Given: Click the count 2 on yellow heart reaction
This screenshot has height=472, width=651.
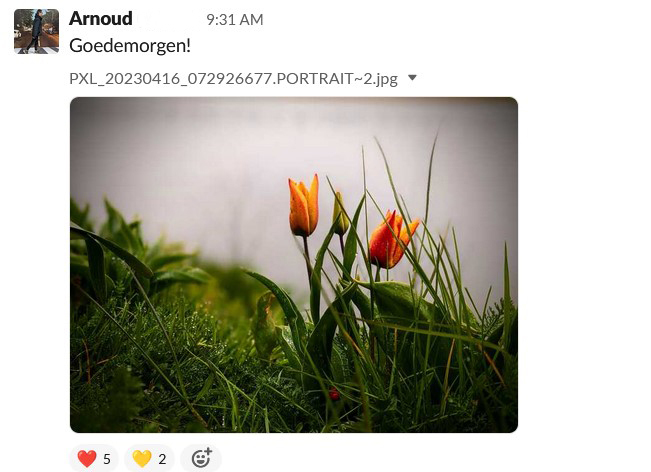Looking at the screenshot, I should pos(162,459).
